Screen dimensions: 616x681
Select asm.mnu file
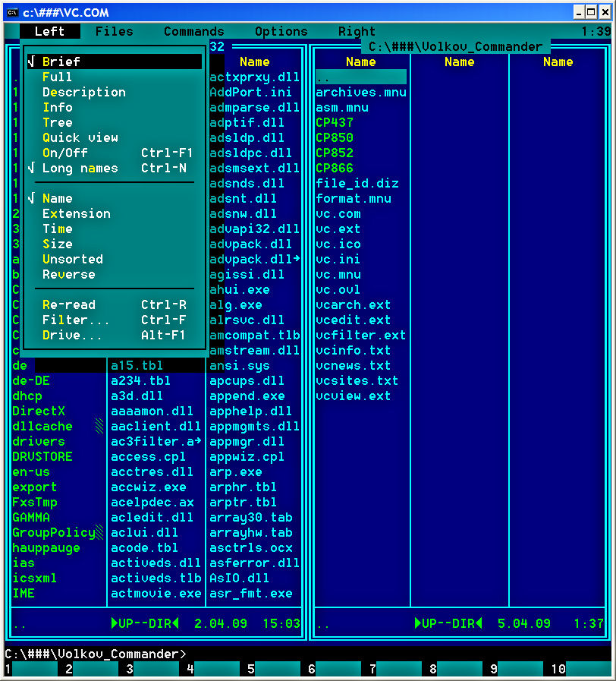click(342, 107)
